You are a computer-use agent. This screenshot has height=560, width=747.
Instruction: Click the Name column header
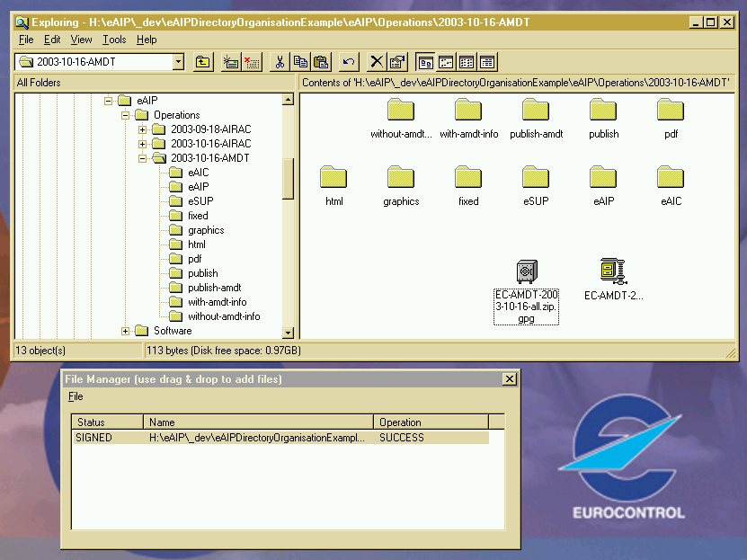tap(258, 422)
